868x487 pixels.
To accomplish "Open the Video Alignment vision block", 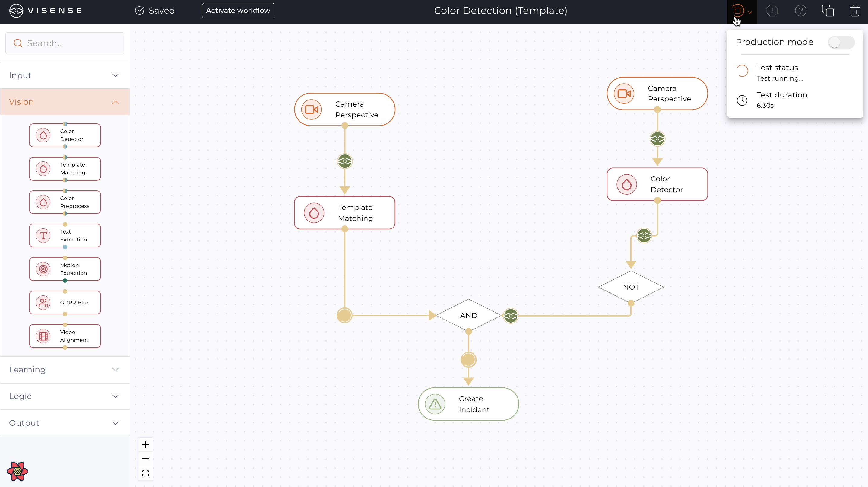I will [x=65, y=336].
